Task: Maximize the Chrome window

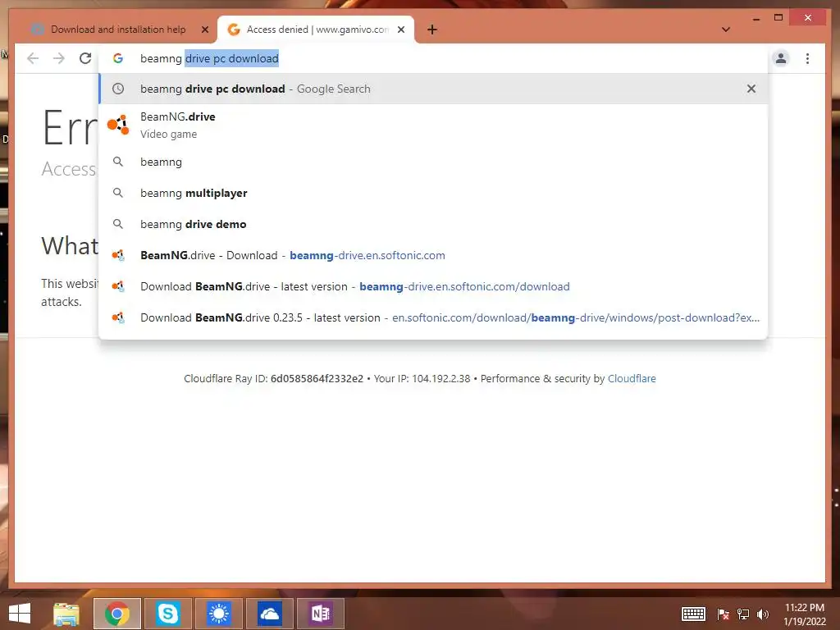Action: click(x=778, y=18)
